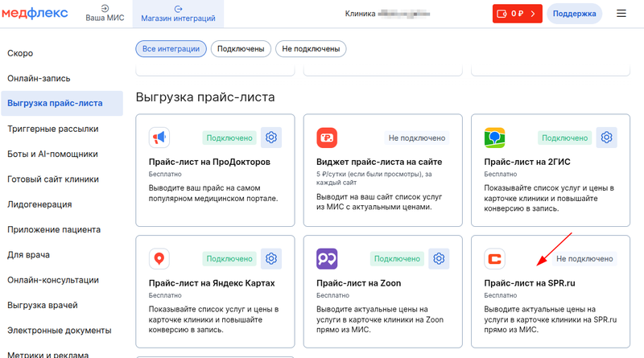Viewport: 644px width, 358px height.
Task: Click the purple Zoon icon
Action: tap(327, 259)
